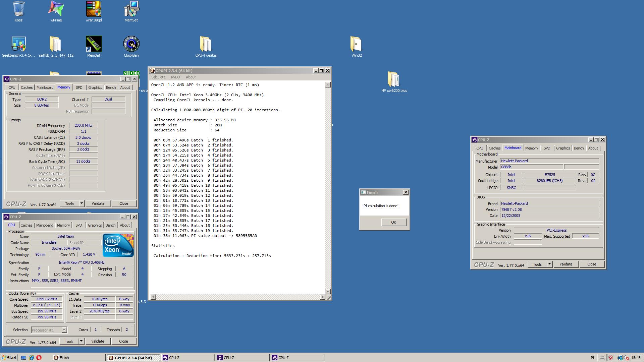Click the red shield tray icon

611,358
